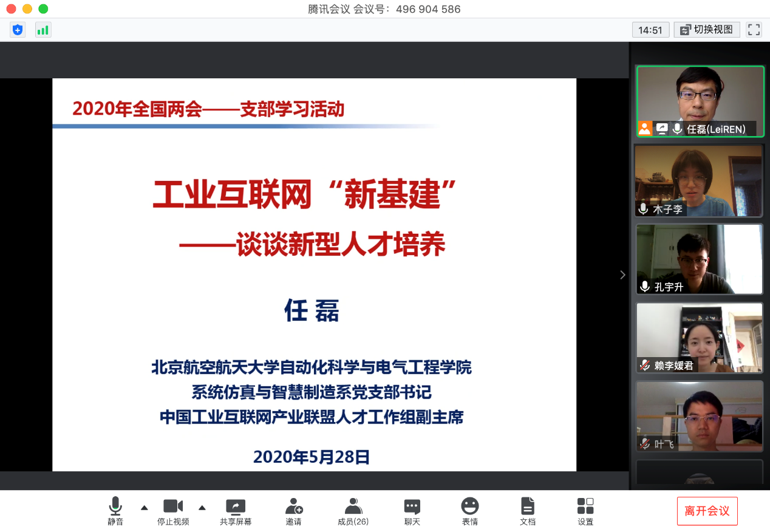Click the microphone icon beside 木子李
The height and width of the screenshot is (532, 770).
[644, 209]
